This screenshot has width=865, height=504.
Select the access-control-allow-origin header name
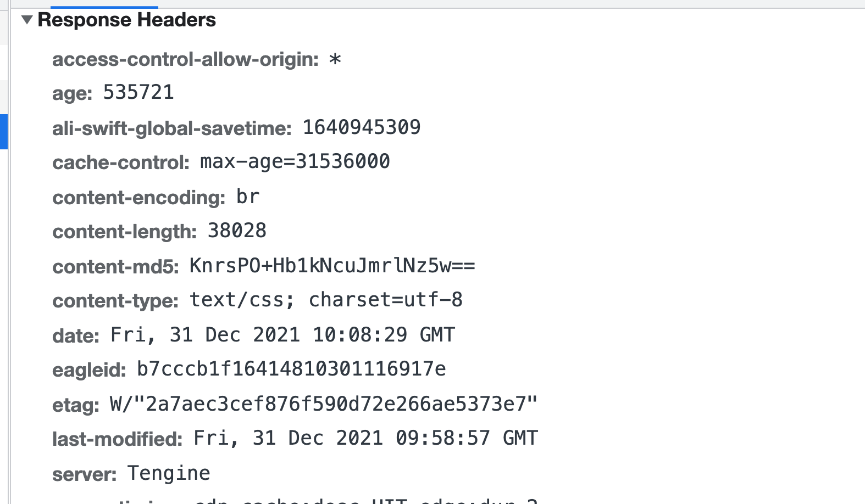[185, 59]
